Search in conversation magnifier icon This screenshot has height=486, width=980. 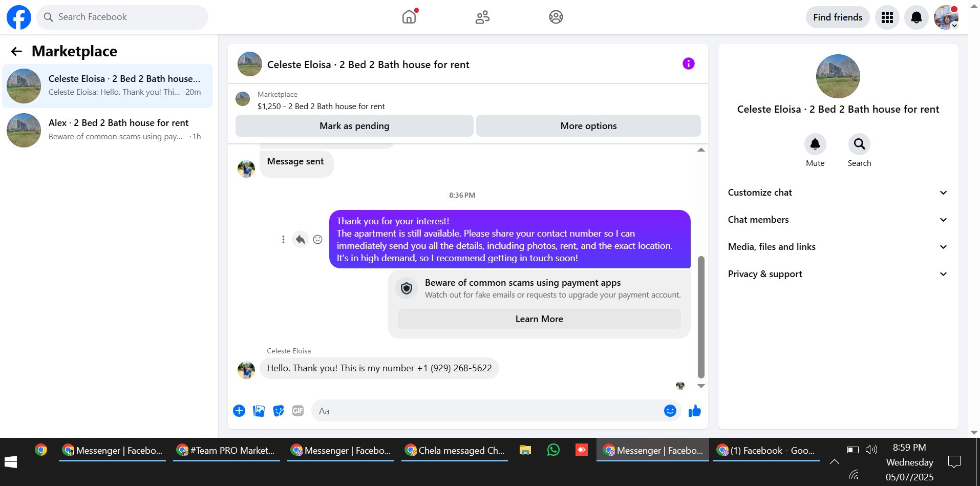pos(859,144)
